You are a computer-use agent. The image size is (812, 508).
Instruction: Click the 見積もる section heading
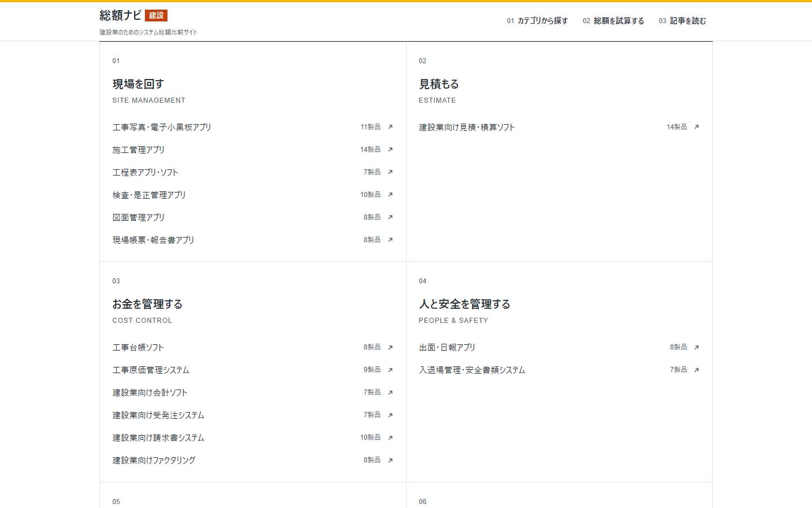(439, 84)
